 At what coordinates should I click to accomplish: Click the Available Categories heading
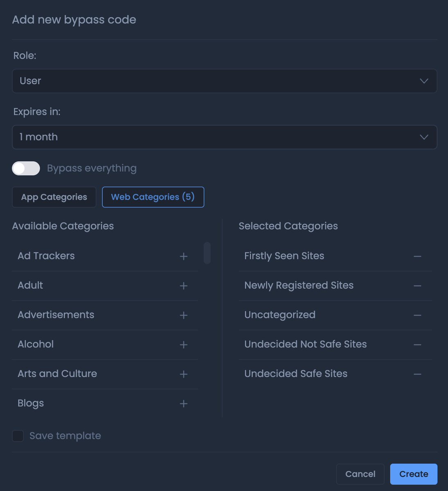[x=63, y=226]
